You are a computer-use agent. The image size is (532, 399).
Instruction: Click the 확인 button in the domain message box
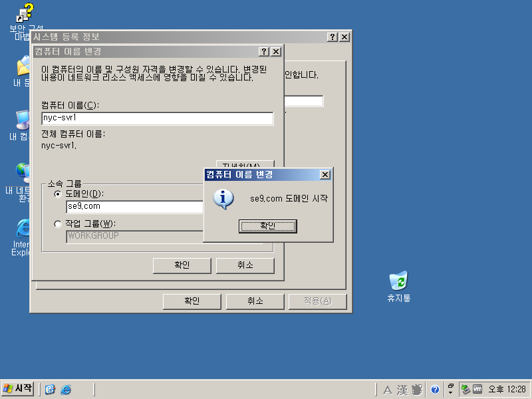pyautogui.click(x=267, y=226)
